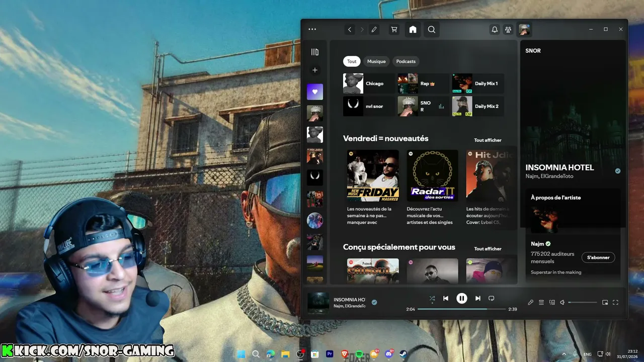Click the pencil edit icon in top bar
Image resolution: width=644 pixels, height=362 pixels.
click(x=374, y=30)
